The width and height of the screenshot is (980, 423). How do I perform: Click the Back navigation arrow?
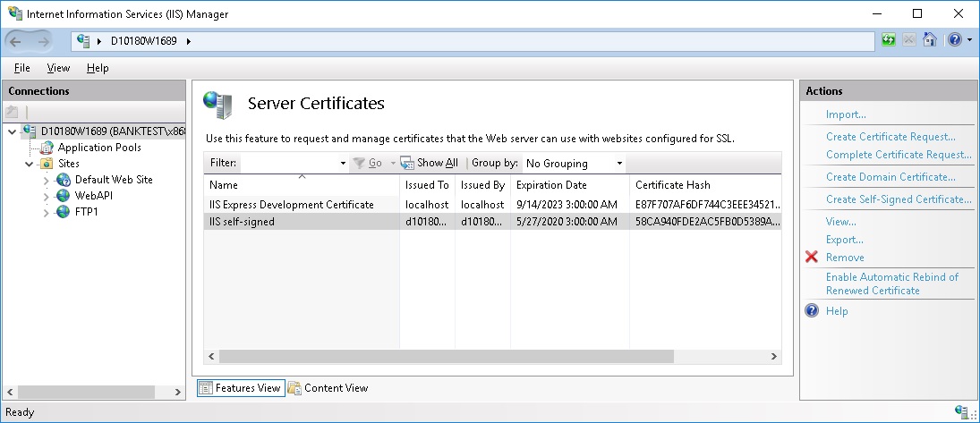[15, 41]
